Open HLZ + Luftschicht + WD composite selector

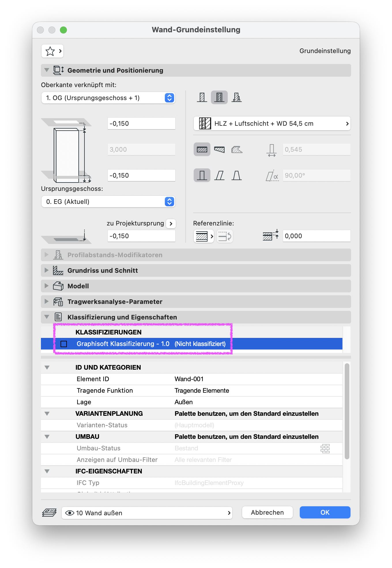point(272,124)
